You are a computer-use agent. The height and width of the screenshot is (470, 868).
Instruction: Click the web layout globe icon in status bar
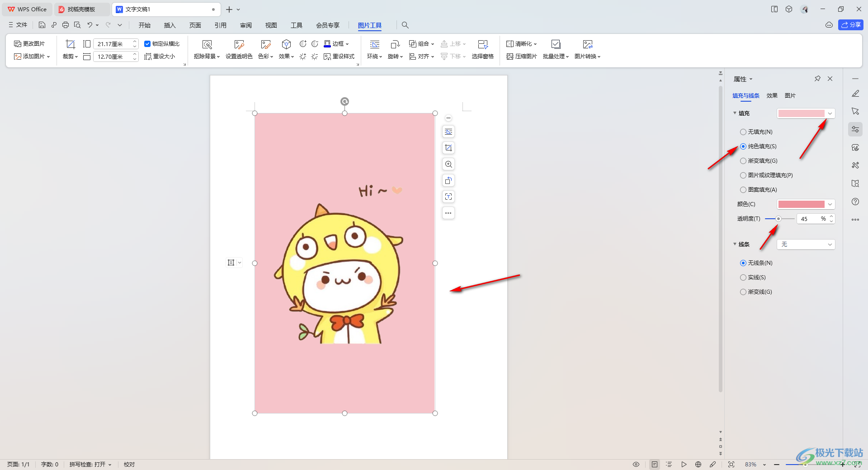(x=698, y=465)
